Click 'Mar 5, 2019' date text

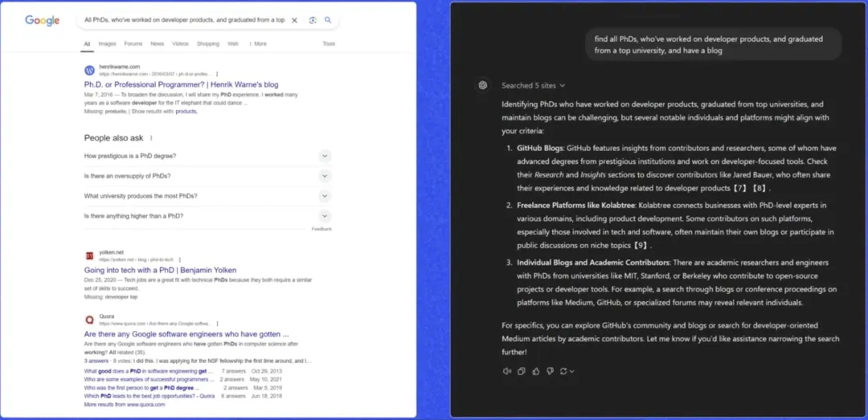point(267,388)
